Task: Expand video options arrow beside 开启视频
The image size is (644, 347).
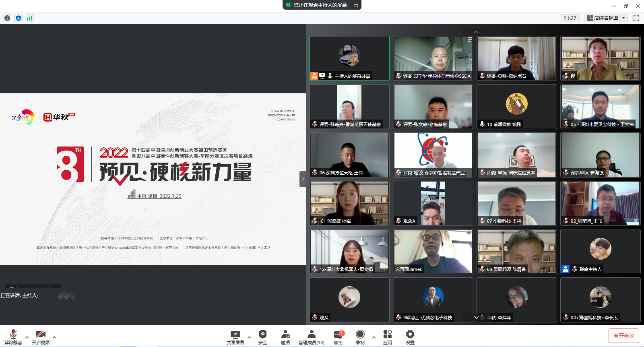Action: tap(54, 337)
